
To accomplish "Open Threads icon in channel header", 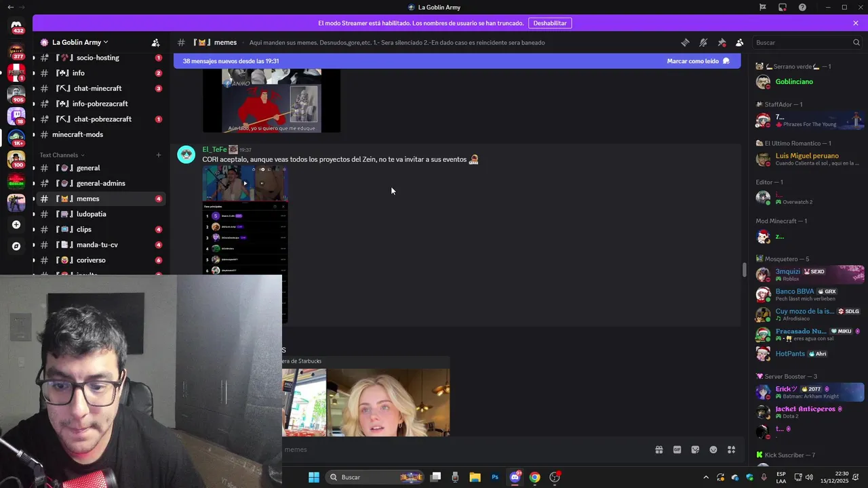I will coord(685,42).
